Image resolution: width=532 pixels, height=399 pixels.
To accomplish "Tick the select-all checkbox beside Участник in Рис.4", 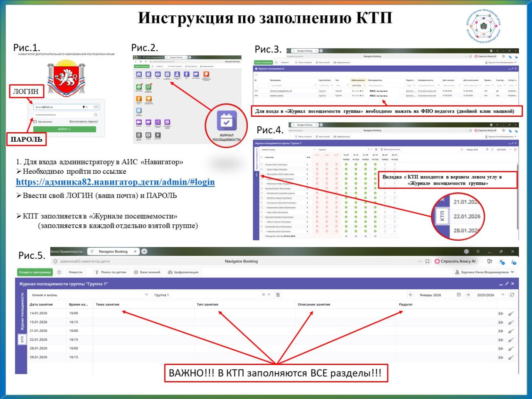I will click(x=261, y=158).
